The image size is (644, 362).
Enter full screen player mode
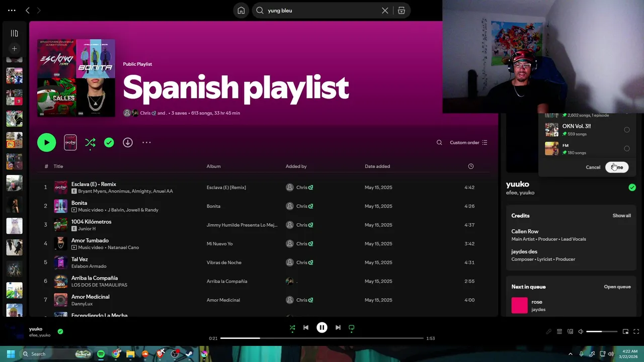(x=636, y=332)
